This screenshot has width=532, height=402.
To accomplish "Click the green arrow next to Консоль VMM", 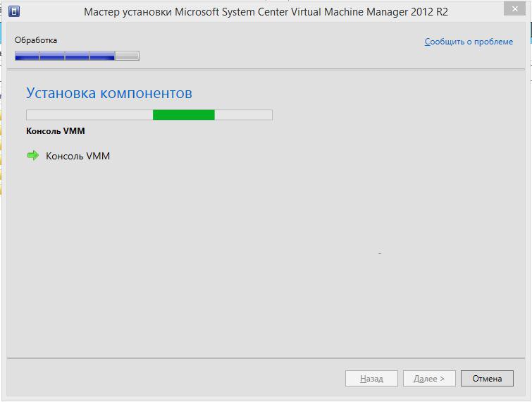I will point(33,155).
